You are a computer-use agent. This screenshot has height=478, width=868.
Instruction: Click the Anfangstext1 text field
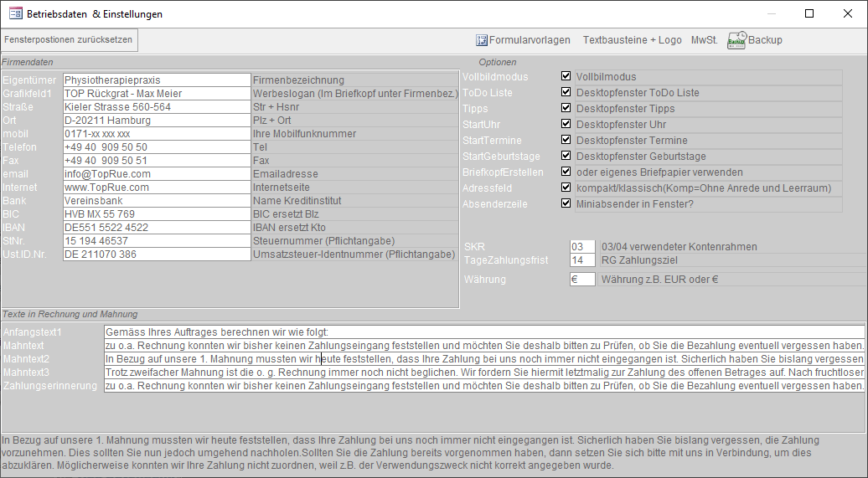(483, 332)
